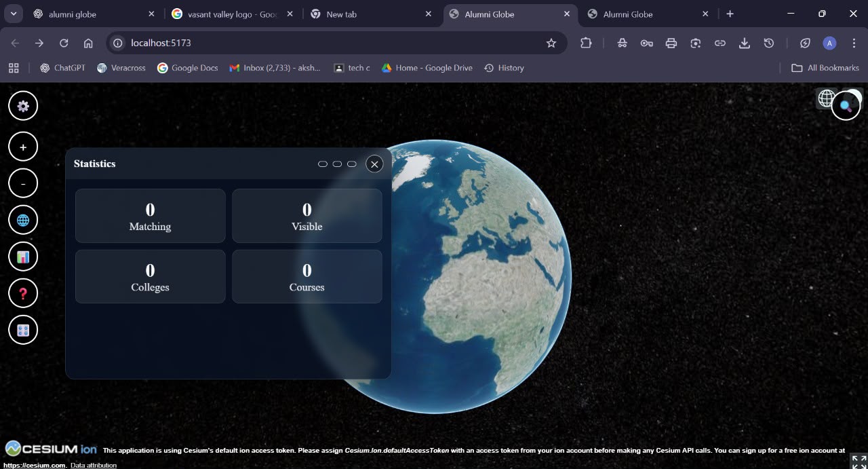Open the profile avatar A menu

pyautogui.click(x=829, y=43)
